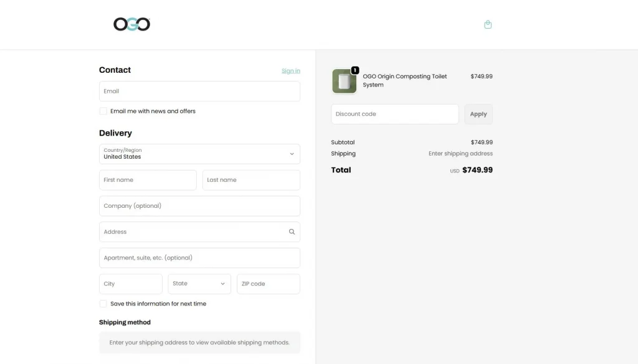Open the Country/Region dropdown
The height and width of the screenshot is (364, 638).
(x=199, y=154)
